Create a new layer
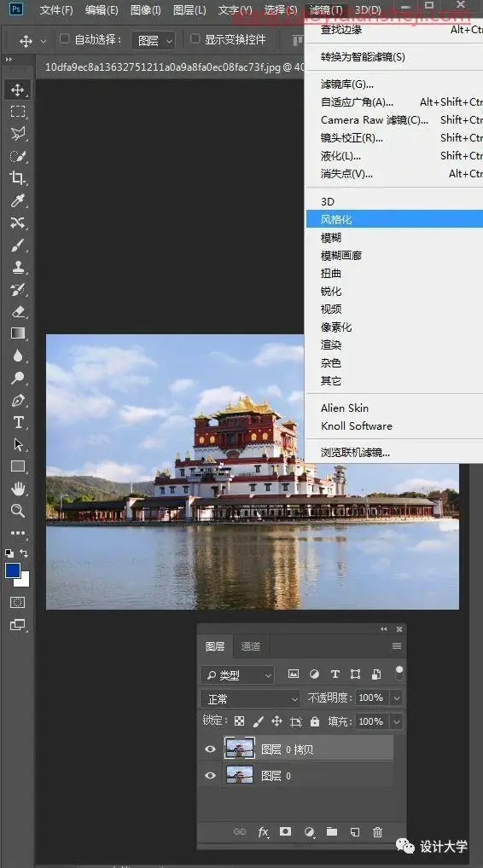Screen dimensions: 483x868 point(355,831)
